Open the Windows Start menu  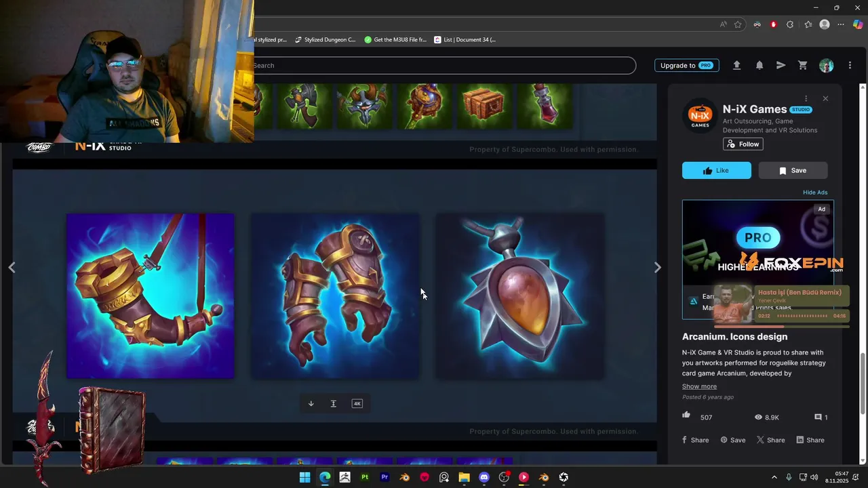point(304,477)
